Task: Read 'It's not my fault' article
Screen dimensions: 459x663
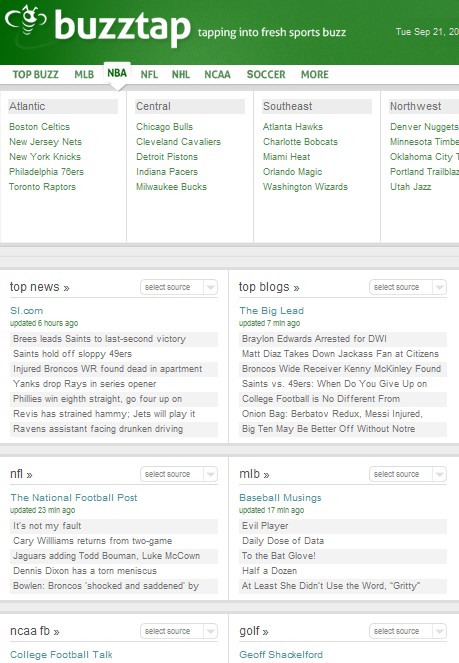Action: (x=114, y=526)
